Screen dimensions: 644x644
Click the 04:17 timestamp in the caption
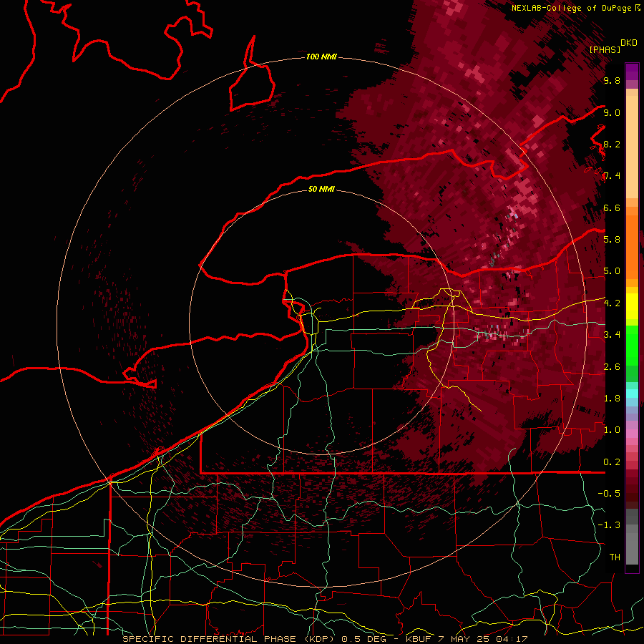point(513,639)
